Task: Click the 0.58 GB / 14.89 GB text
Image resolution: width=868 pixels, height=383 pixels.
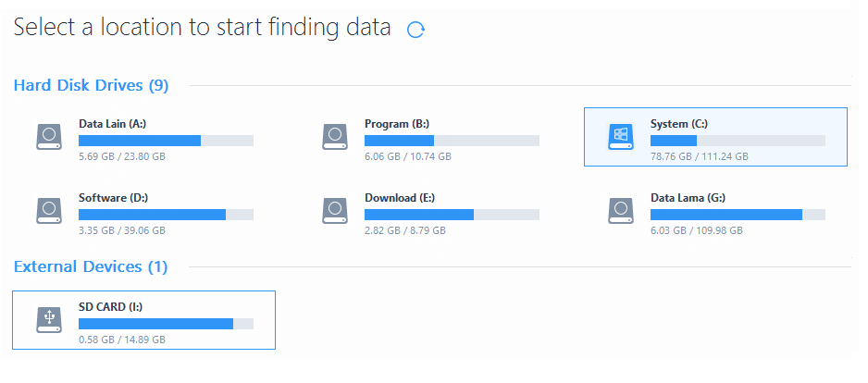Action: coord(122,340)
